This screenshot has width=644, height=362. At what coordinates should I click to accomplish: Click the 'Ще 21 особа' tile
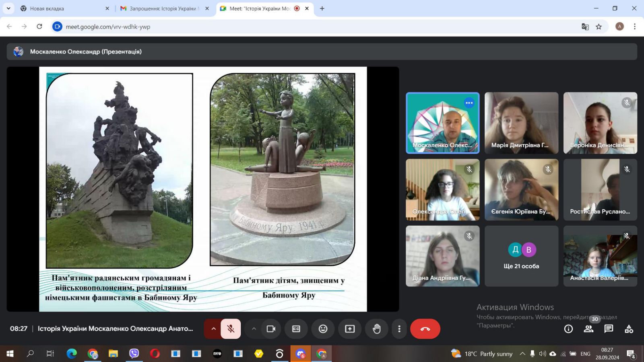(x=521, y=256)
